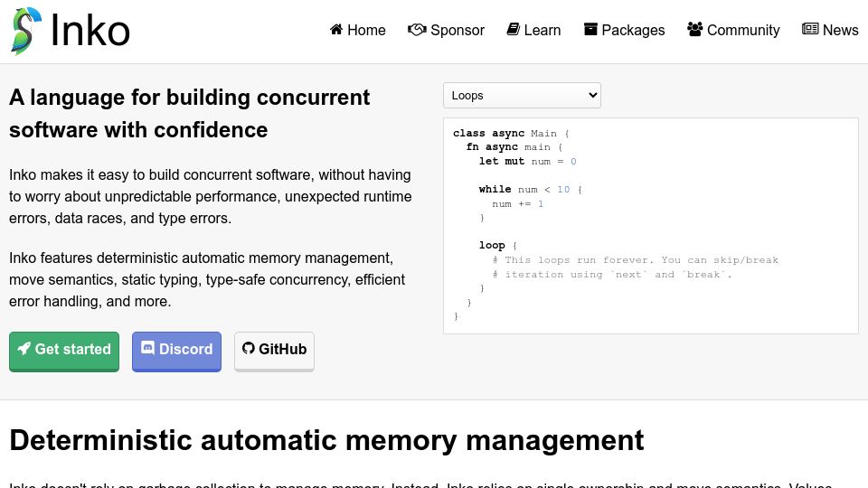The image size is (868, 488).
Task: Visit the Community page
Action: coord(733,30)
